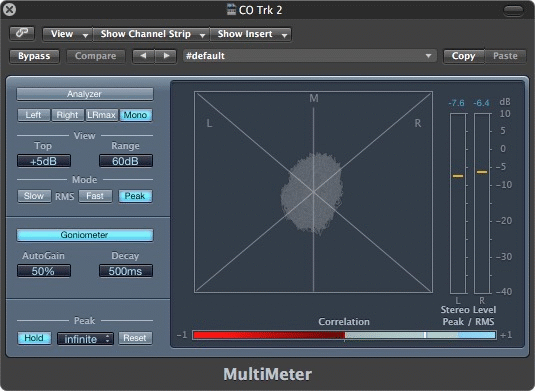
Task: Paste the plugin settings
Action: [505, 56]
